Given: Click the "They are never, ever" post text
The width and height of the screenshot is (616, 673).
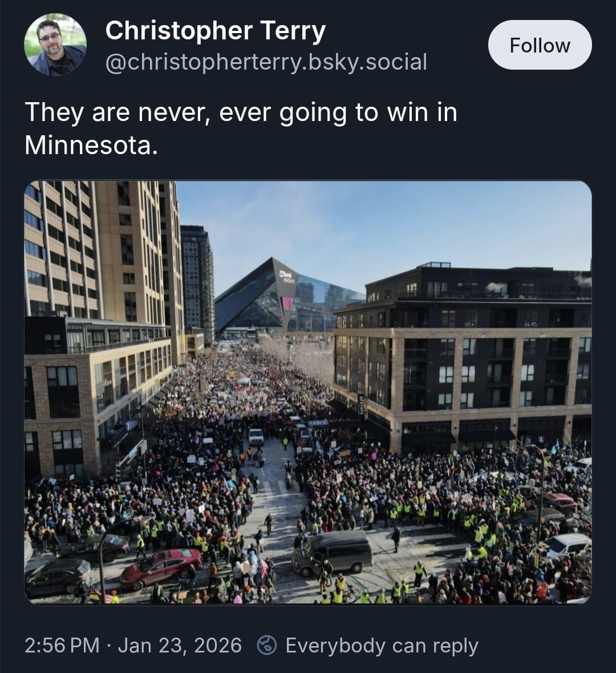Looking at the screenshot, I should coord(148,112).
